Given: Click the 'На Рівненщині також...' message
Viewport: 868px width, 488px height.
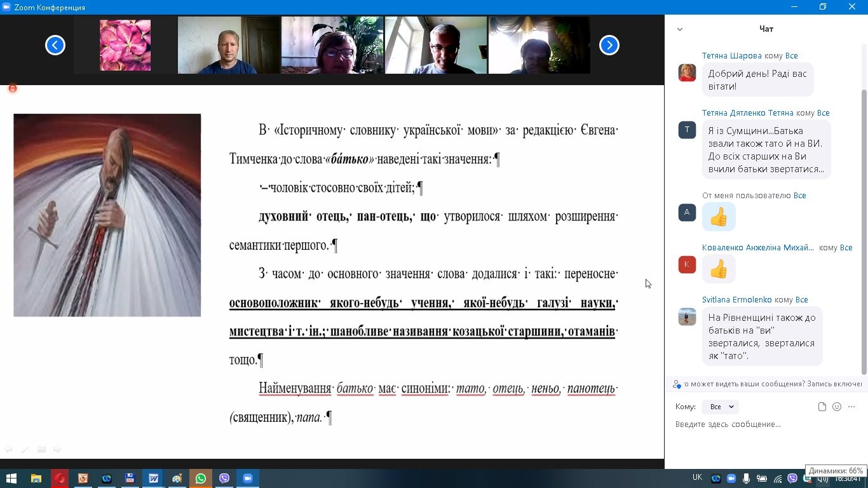Looking at the screenshot, I should 762,336.
